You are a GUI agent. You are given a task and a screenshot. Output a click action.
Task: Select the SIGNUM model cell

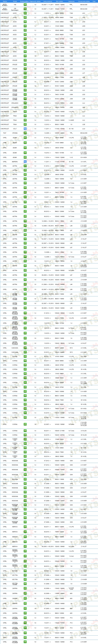coord(15,571)
